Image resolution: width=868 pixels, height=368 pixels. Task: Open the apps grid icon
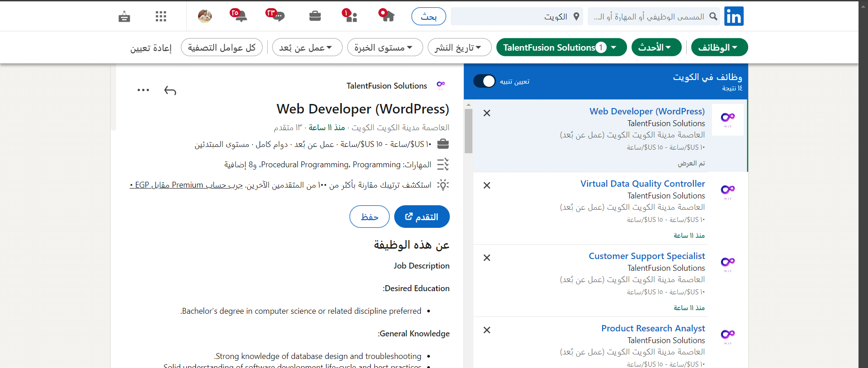click(161, 16)
